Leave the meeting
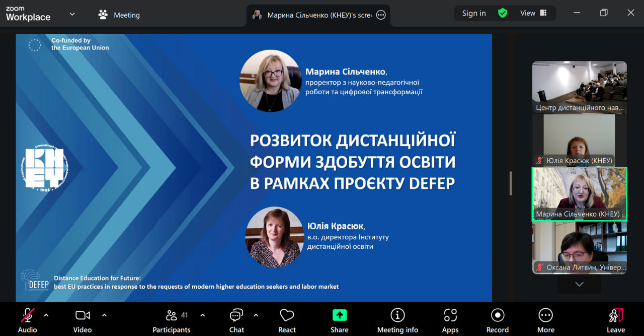Viewport: 644px width, 336px height. pyautogui.click(x=616, y=319)
